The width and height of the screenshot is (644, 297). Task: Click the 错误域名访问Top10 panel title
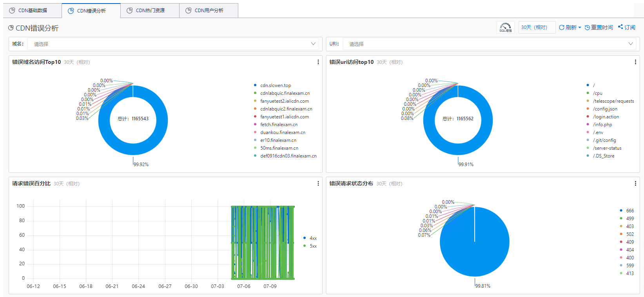point(36,62)
